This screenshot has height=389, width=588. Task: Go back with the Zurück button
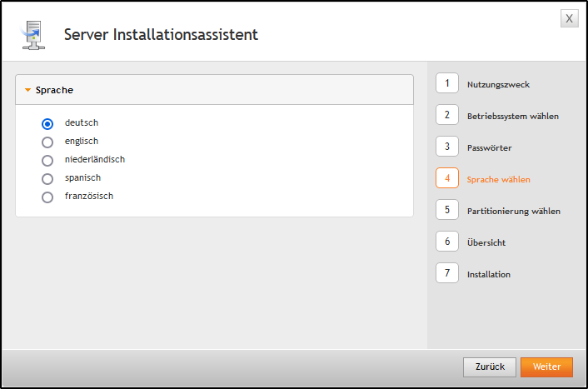490,367
